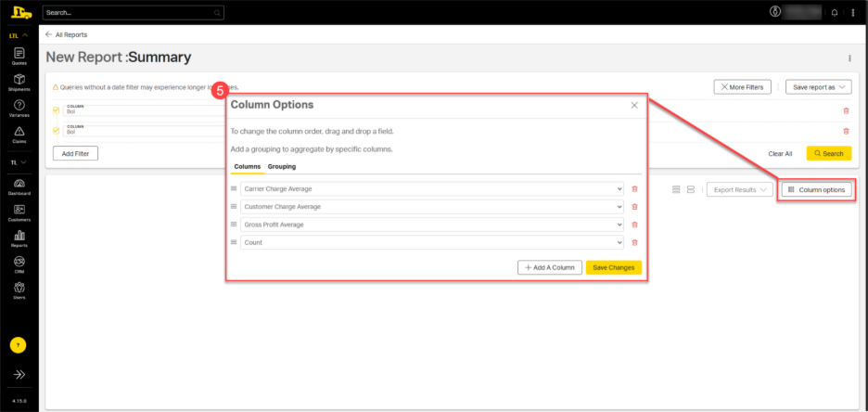The image size is (868, 412).
Task: Toggle the second Bol filter checkbox
Action: pyautogui.click(x=56, y=131)
